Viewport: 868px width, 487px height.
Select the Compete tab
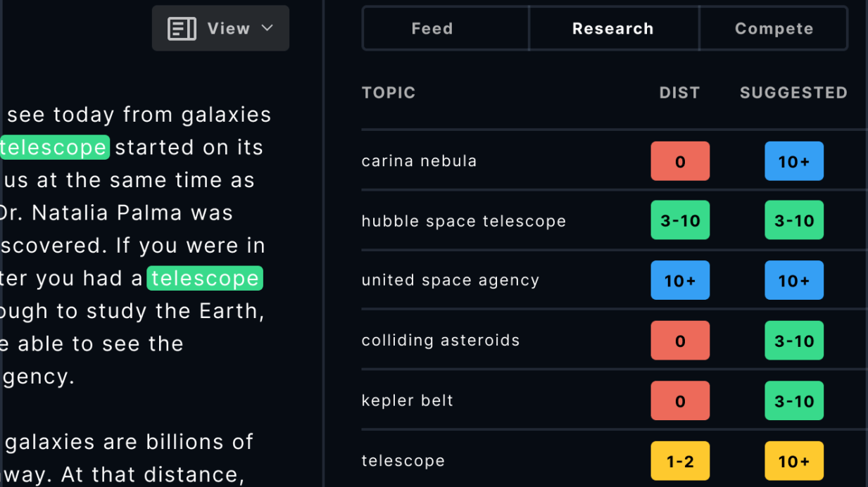coord(774,29)
